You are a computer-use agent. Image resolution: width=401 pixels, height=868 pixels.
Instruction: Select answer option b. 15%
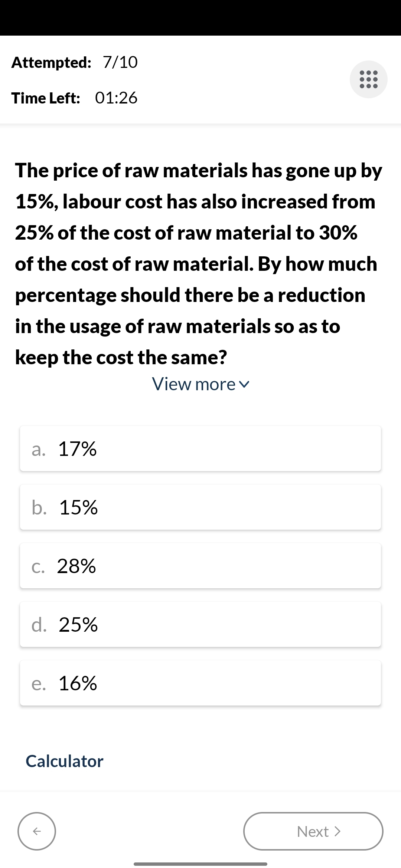[200, 507]
